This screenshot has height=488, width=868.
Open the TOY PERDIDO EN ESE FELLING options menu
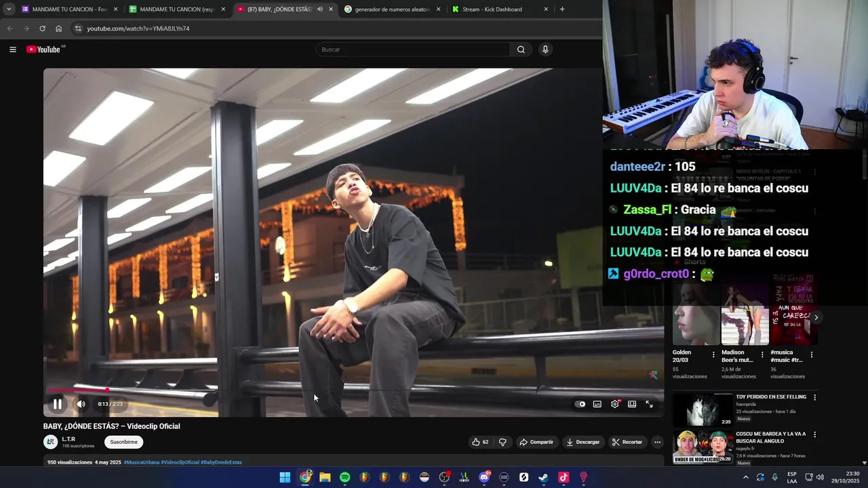click(814, 397)
